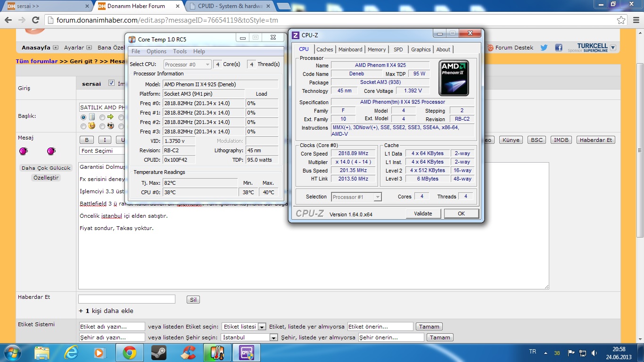Click the BSC editor button
The height and width of the screenshot is (362, 644).
click(537, 140)
